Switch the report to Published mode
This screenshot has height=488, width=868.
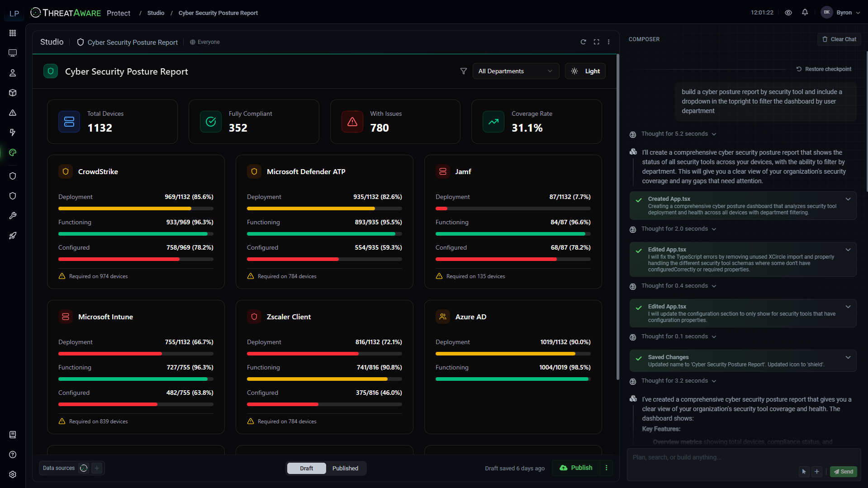(345, 468)
